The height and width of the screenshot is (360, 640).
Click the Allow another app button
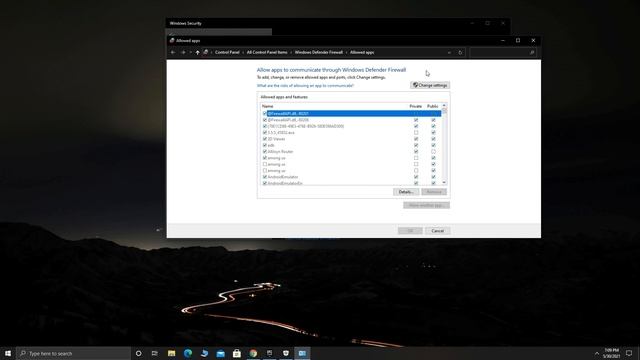pos(426,205)
